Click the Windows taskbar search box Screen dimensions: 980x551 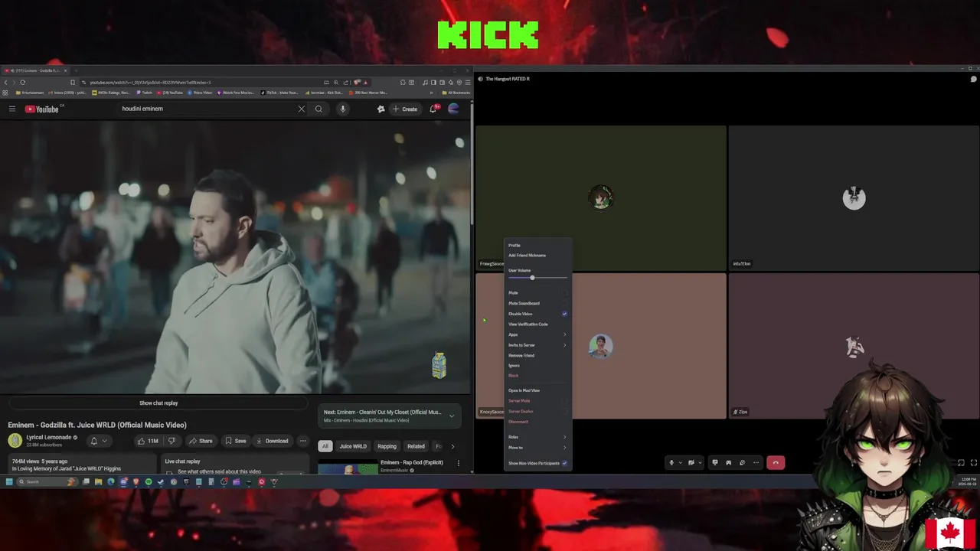tap(46, 481)
